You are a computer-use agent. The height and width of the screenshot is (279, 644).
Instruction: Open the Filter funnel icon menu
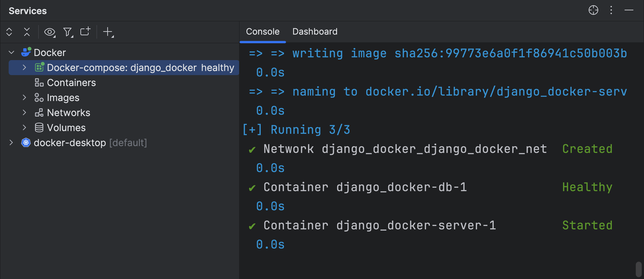click(x=67, y=32)
